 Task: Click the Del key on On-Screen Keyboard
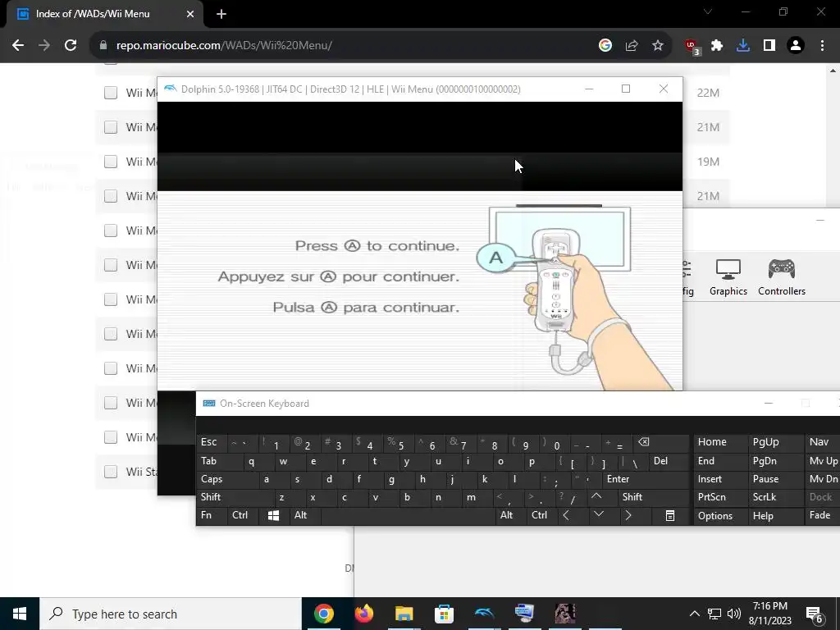point(668,461)
